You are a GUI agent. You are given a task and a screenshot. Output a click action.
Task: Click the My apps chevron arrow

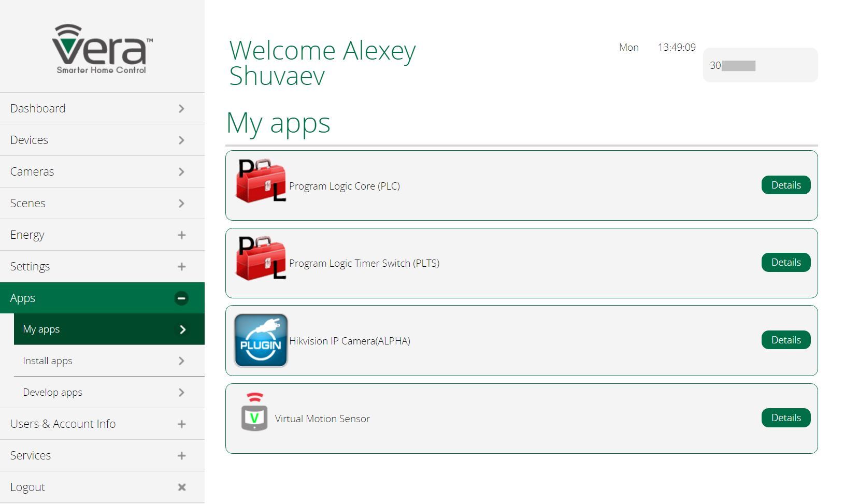182,329
